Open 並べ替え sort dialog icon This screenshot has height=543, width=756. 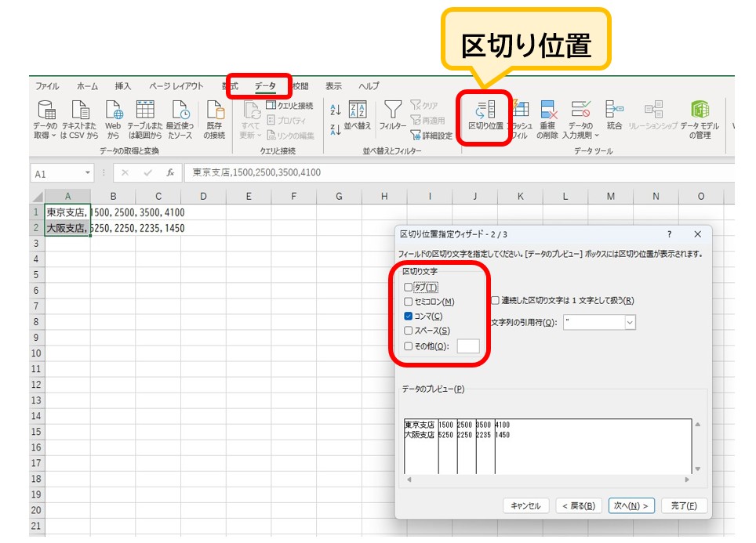[358, 109]
